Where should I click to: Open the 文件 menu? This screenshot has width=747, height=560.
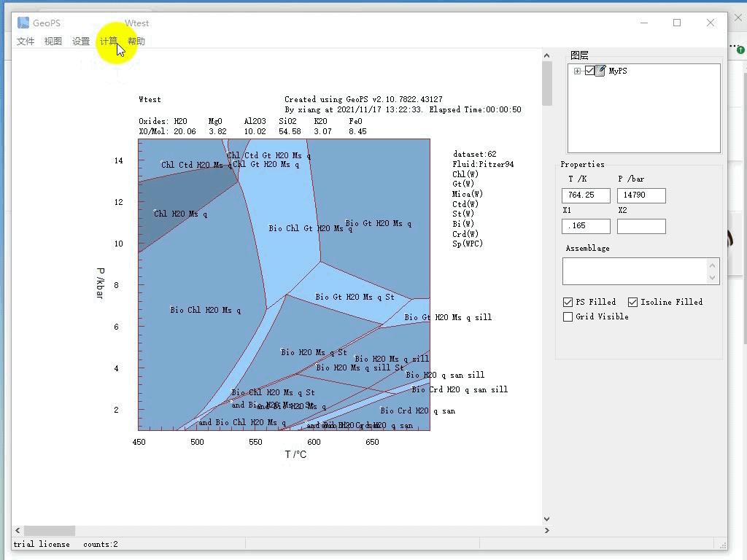point(26,42)
